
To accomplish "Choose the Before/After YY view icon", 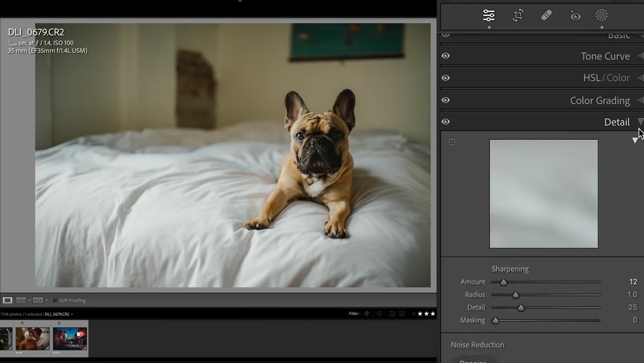I will [38, 300].
